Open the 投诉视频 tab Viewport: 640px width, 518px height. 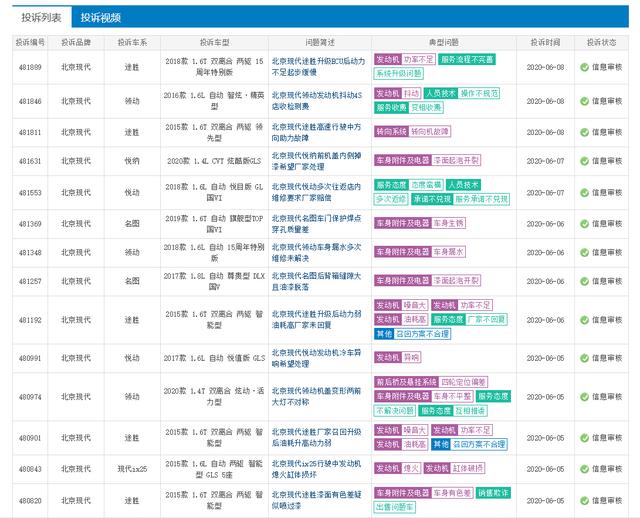[x=100, y=18]
